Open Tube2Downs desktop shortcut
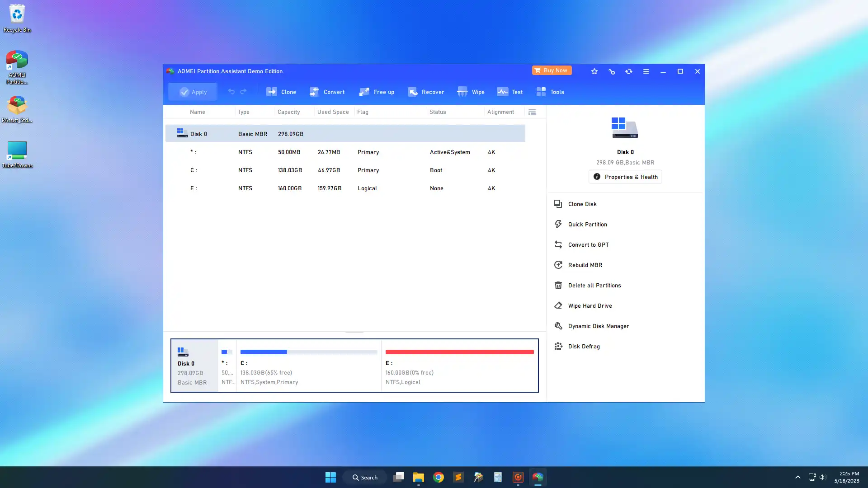Viewport: 868px width, 488px height. tap(17, 155)
